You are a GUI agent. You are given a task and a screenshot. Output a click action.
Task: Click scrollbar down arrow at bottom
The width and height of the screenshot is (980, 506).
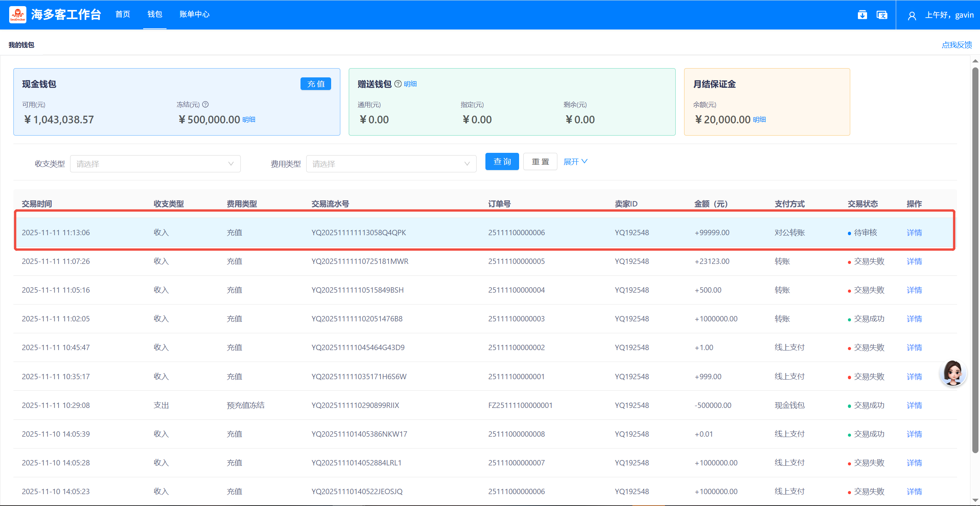(975, 500)
